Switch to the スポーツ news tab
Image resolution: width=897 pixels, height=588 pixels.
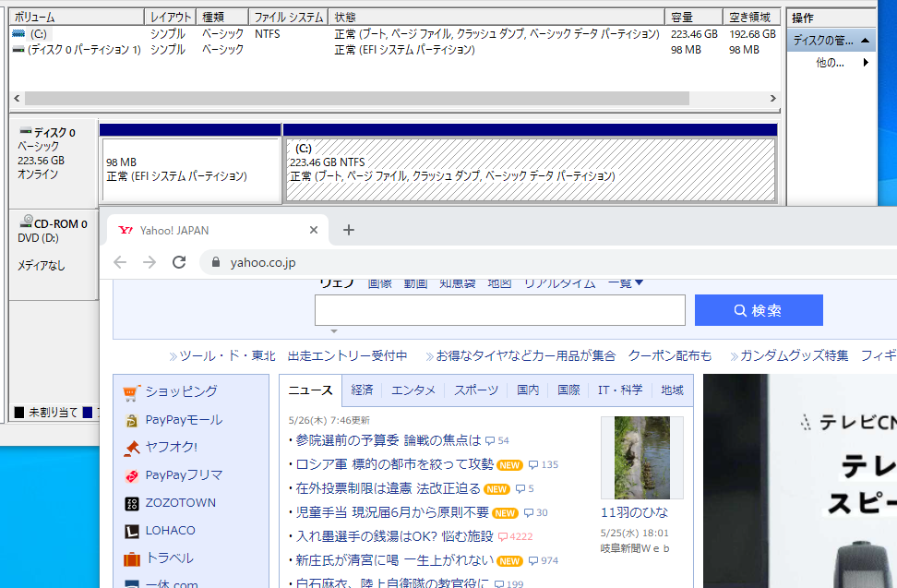tap(476, 390)
